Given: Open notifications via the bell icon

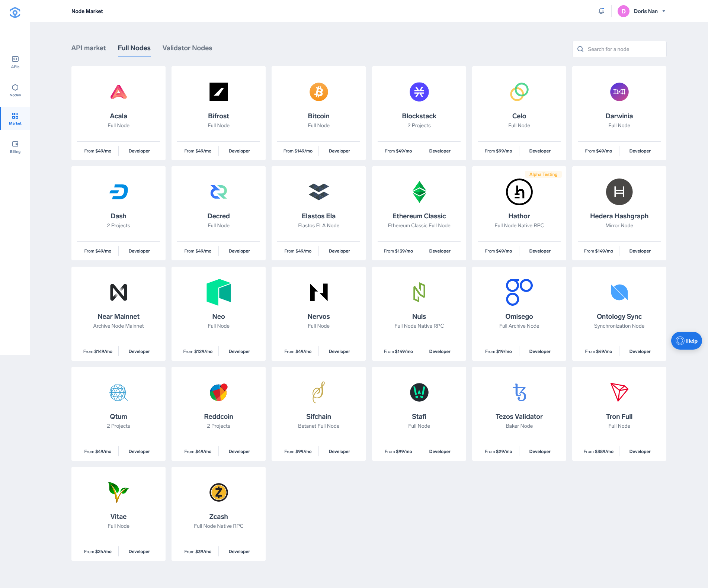Looking at the screenshot, I should click(x=601, y=11).
